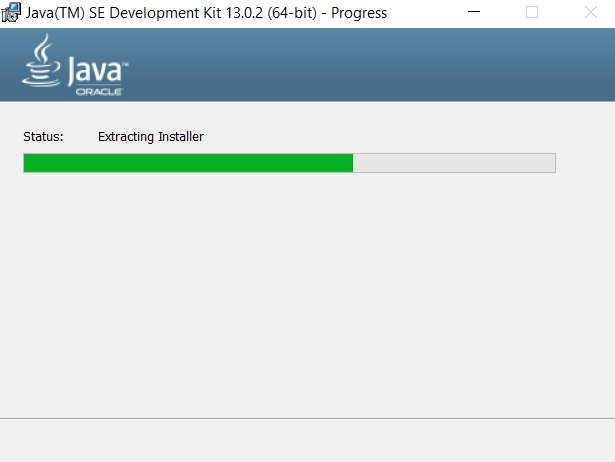Viewport: 615px width, 462px height.
Task: Click the empty footer area below the separator
Action: click(308, 441)
